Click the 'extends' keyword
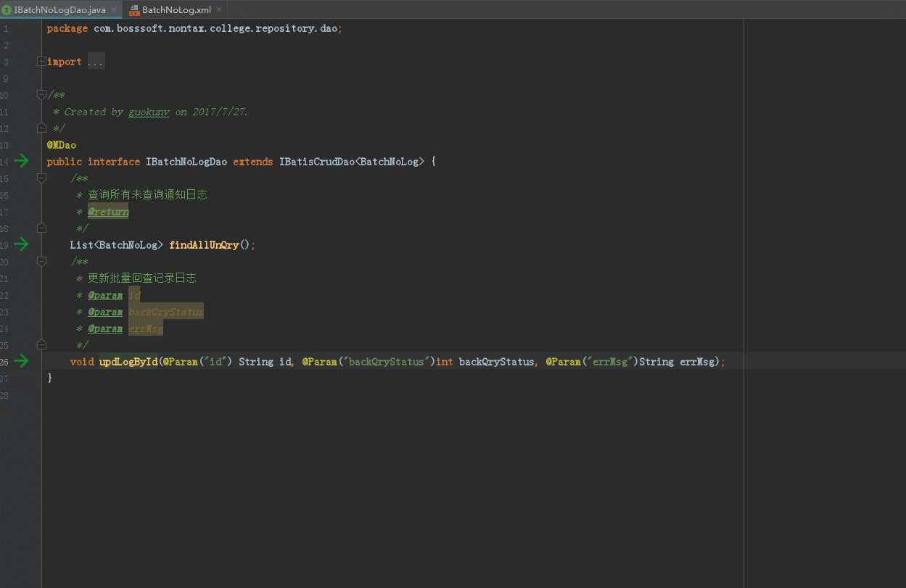This screenshot has height=588, width=906. pos(253,162)
